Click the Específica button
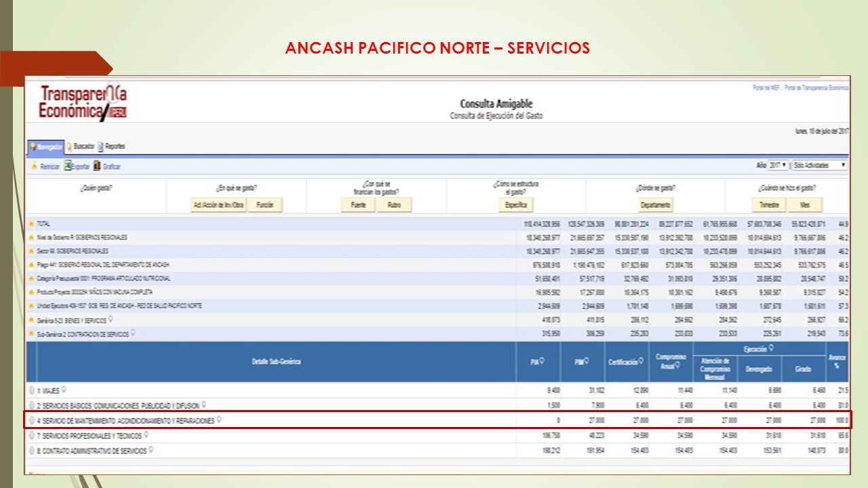This screenshot has height=488, width=868. point(516,205)
